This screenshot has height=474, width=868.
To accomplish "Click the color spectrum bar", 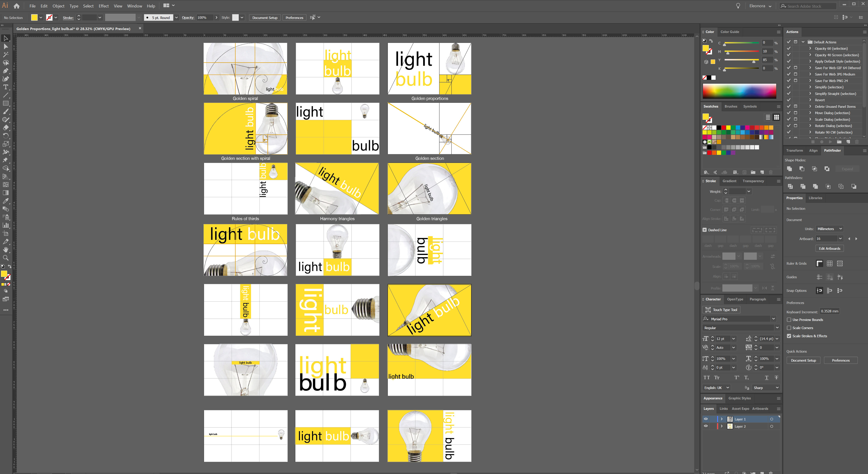I will [x=739, y=91].
